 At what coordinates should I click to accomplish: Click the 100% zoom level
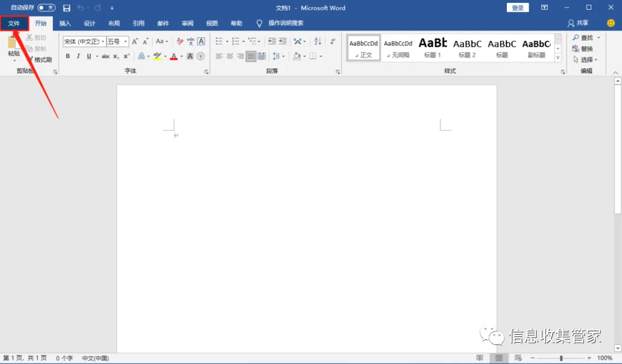(x=605, y=358)
